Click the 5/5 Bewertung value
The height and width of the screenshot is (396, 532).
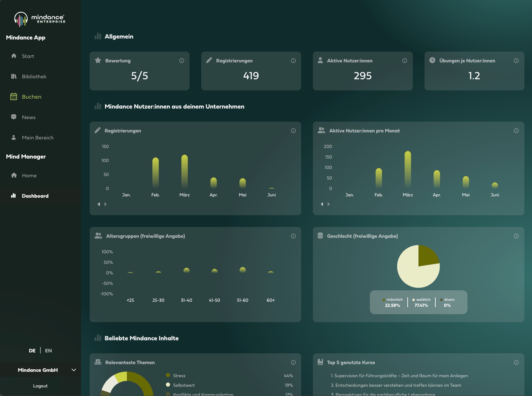pos(140,76)
